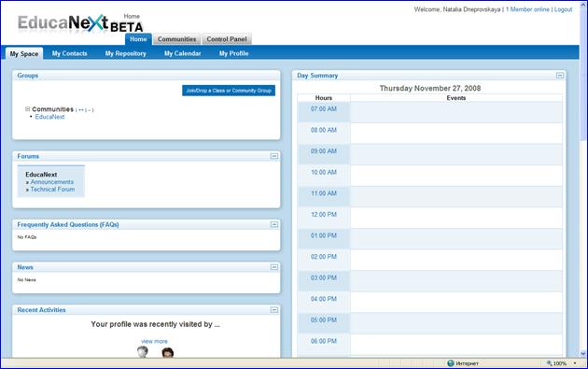Click the 12:00 PM hour cell
Screen dimensions: 588x369
(x=324, y=218)
